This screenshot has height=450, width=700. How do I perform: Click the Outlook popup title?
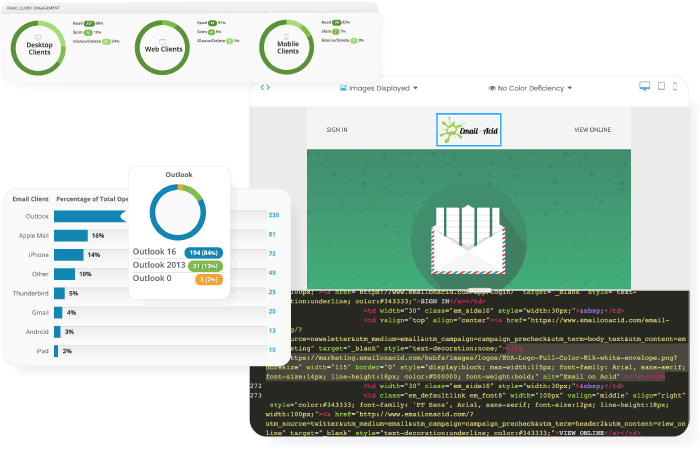coord(179,175)
